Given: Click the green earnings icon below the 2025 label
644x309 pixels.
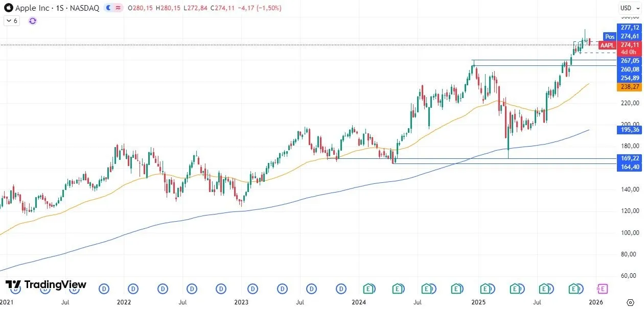Looking at the screenshot, I should click(486, 289).
